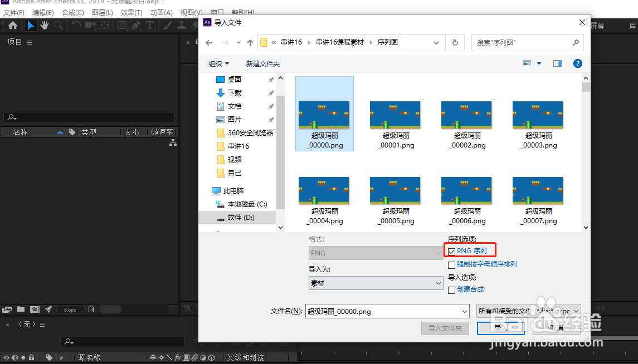
Task: Select the Hand tool
Action: [x=45, y=26]
